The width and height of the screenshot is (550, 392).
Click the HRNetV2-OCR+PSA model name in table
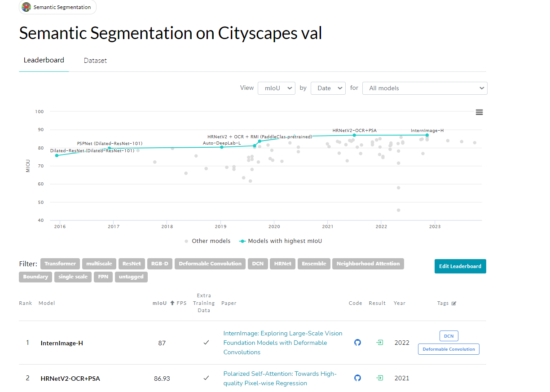(x=70, y=379)
